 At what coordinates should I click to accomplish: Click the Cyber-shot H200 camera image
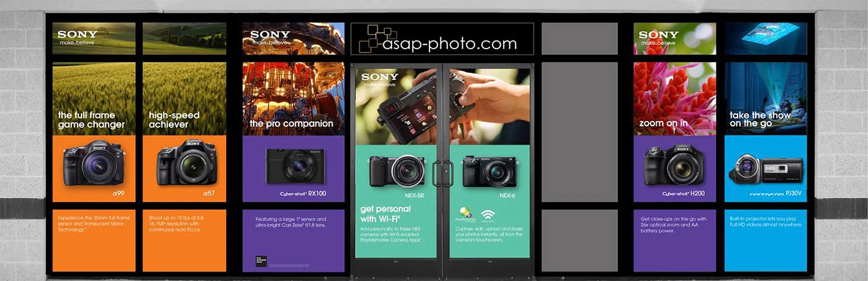tap(675, 165)
